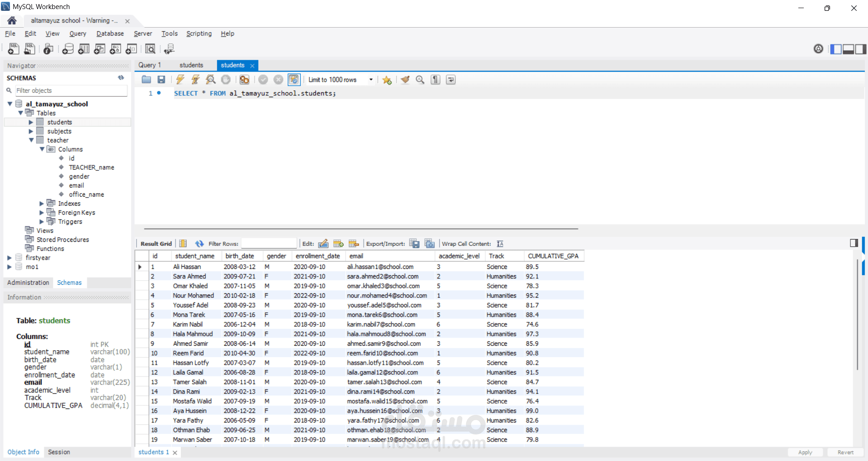Search table data icon in main toolbar

[x=150, y=49]
